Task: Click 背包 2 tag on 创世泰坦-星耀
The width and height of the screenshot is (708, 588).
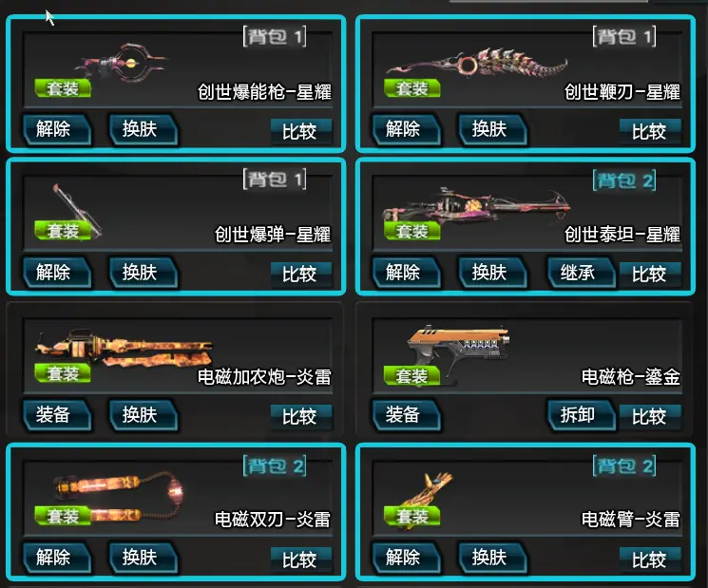Action: pyautogui.click(x=624, y=180)
